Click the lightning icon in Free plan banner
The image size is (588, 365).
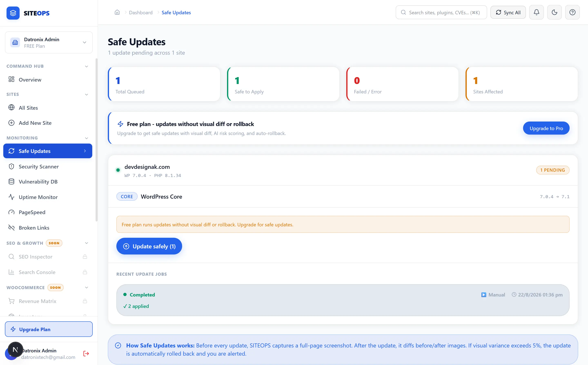(x=120, y=124)
